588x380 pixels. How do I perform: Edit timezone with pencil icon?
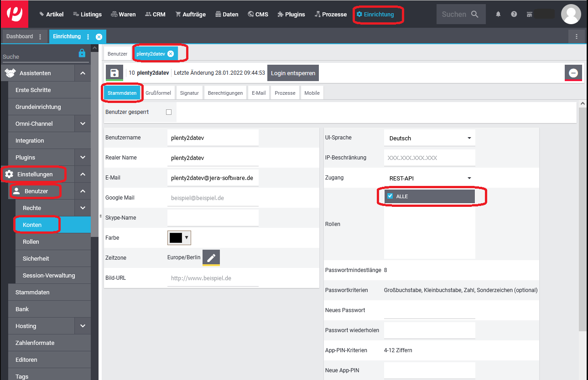coord(211,257)
